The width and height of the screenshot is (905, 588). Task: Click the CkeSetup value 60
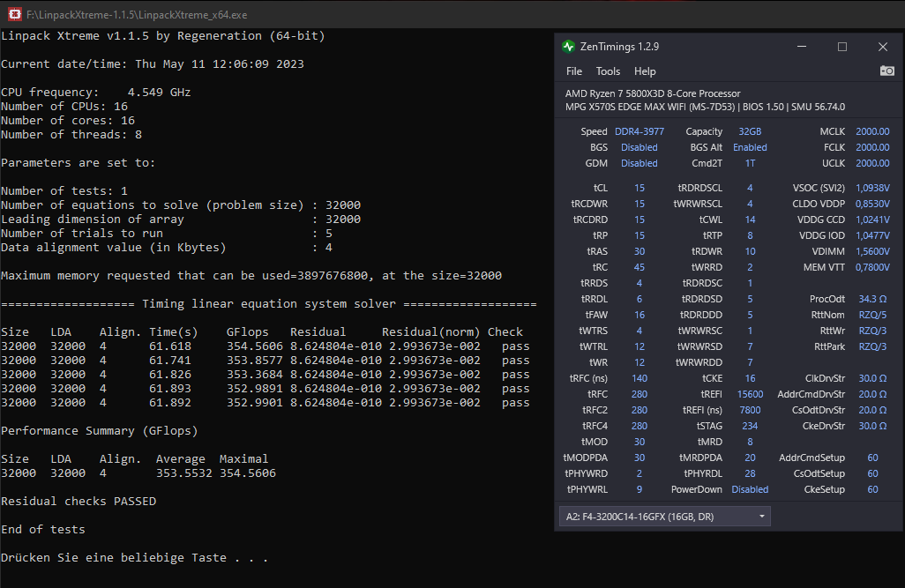point(872,489)
